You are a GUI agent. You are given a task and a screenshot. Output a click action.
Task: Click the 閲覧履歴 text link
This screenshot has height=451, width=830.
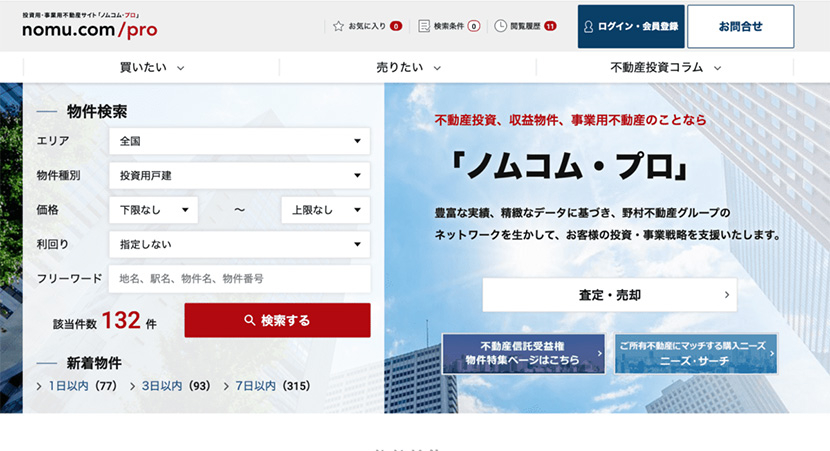pos(525,26)
